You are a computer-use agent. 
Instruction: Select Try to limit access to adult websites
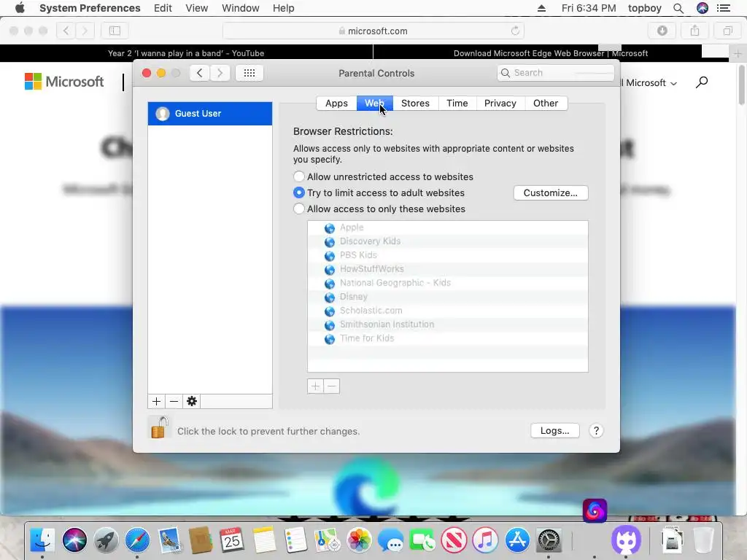[298, 192]
